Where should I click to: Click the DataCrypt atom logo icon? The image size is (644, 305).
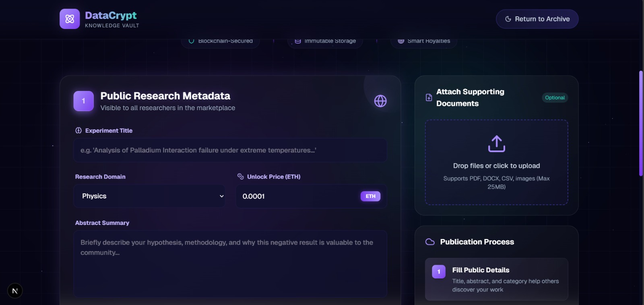click(70, 19)
